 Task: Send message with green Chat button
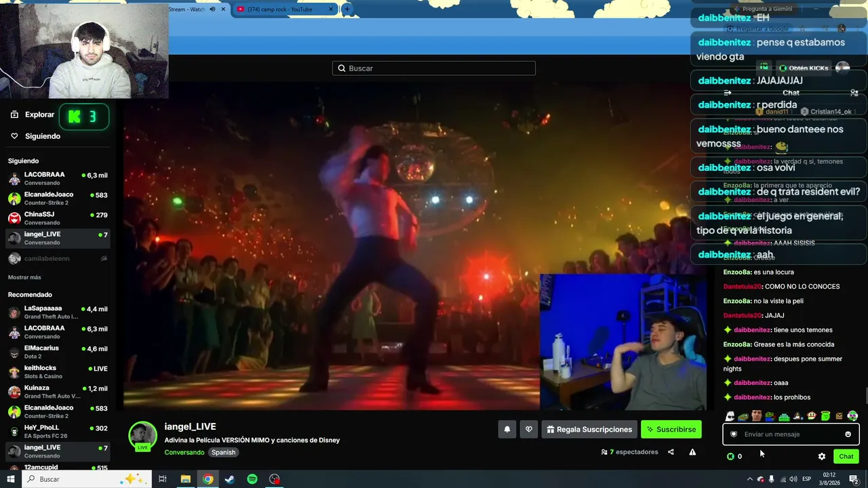pos(846,456)
